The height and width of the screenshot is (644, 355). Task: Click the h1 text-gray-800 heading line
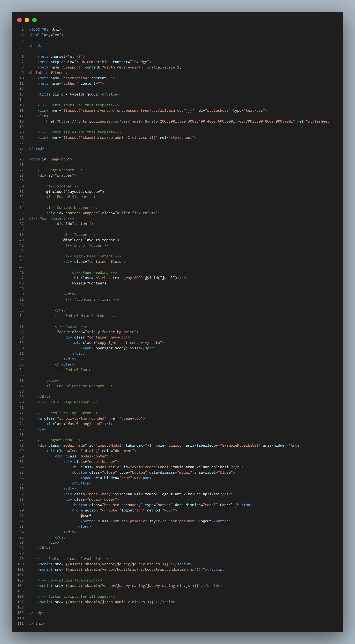pyautogui.click(x=130, y=278)
